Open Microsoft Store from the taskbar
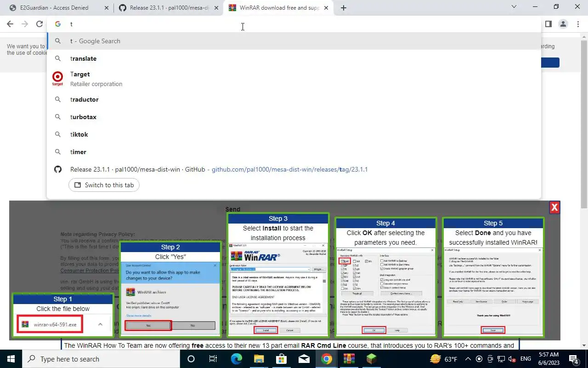 pyautogui.click(x=281, y=359)
